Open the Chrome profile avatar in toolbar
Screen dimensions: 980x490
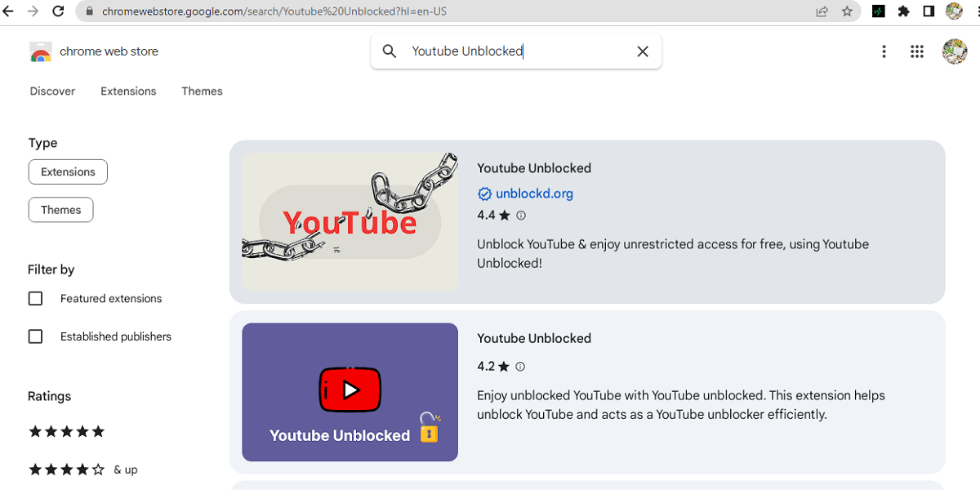click(953, 11)
